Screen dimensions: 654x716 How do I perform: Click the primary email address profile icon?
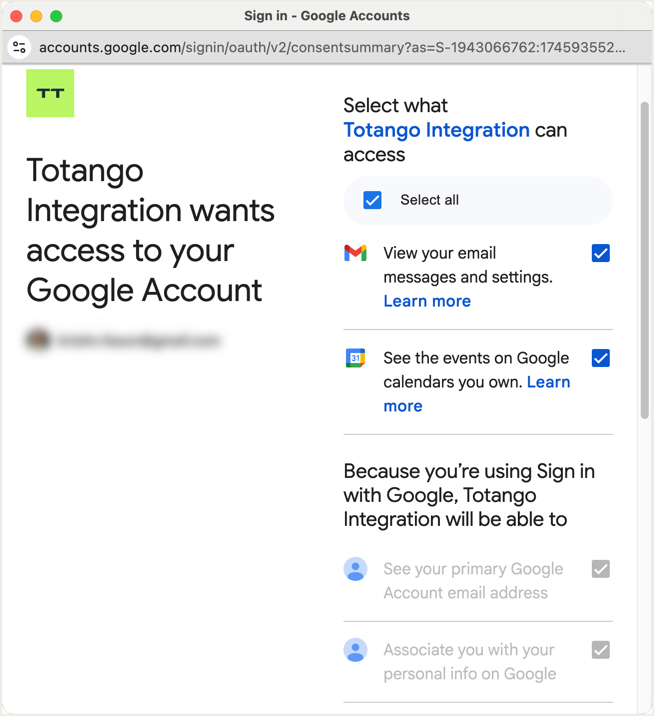pos(355,569)
